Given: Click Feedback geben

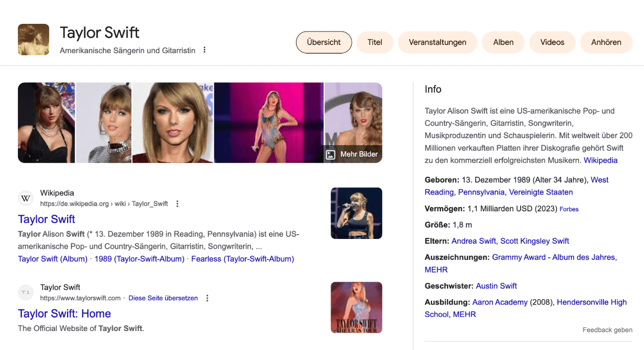Looking at the screenshot, I should (607, 330).
